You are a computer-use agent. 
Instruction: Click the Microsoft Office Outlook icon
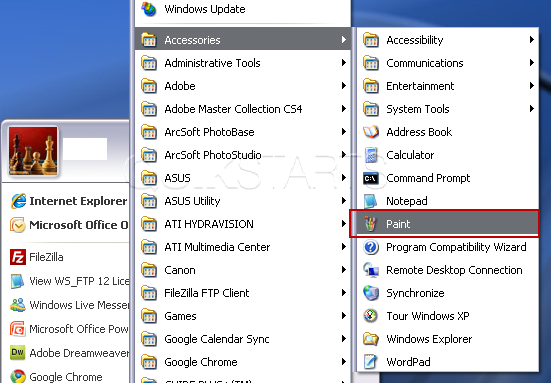coord(18,225)
